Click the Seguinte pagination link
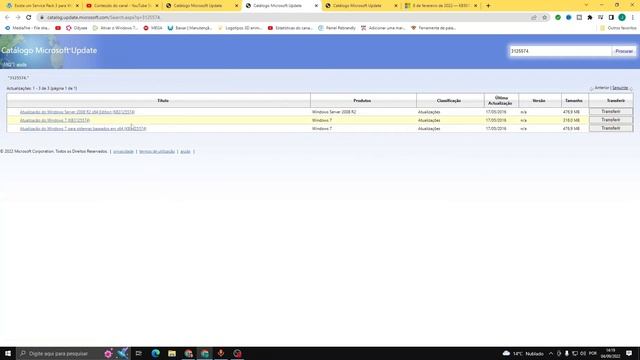 point(620,88)
